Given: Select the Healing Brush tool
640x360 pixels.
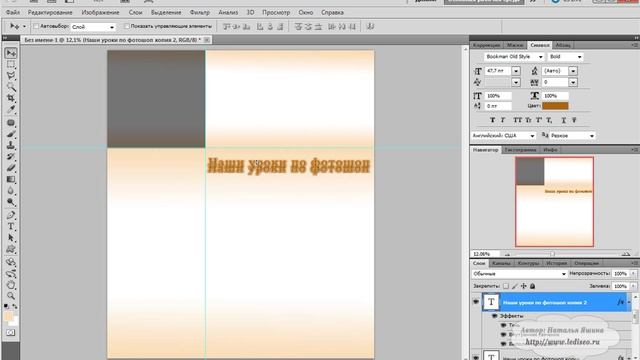Looking at the screenshot, I should [x=11, y=123].
